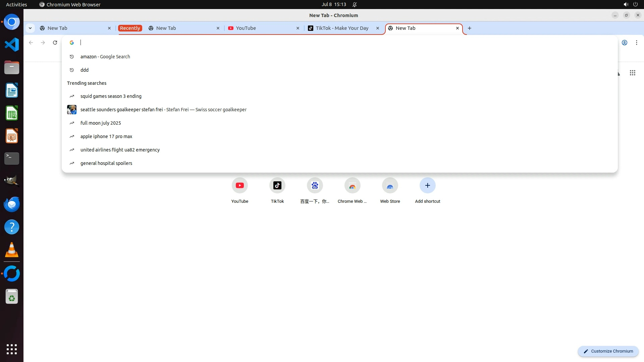Expand the tab search dropdown arrow
Image resolution: width=644 pixels, height=362 pixels.
[x=30, y=28]
